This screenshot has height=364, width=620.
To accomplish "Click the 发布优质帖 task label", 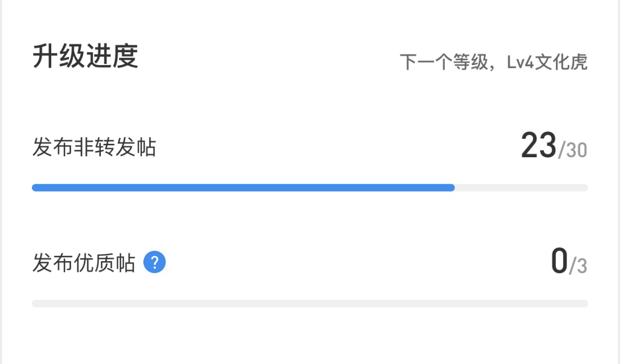I will [x=84, y=263].
